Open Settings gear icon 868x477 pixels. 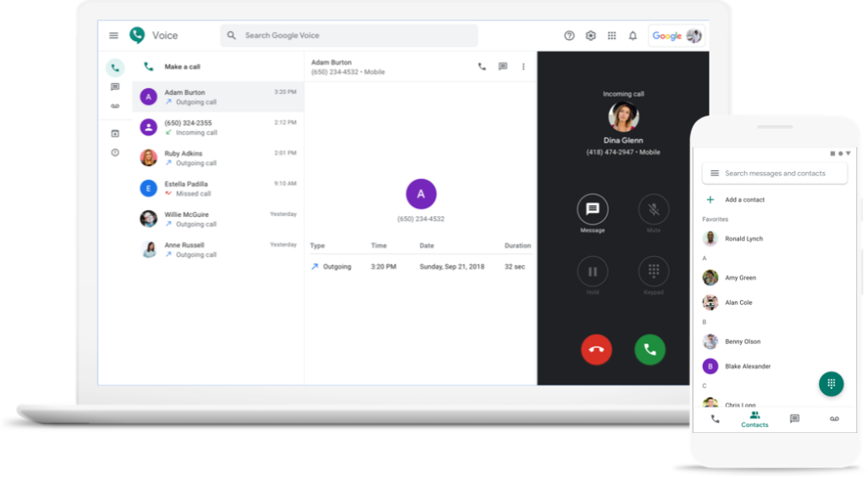[x=591, y=36]
